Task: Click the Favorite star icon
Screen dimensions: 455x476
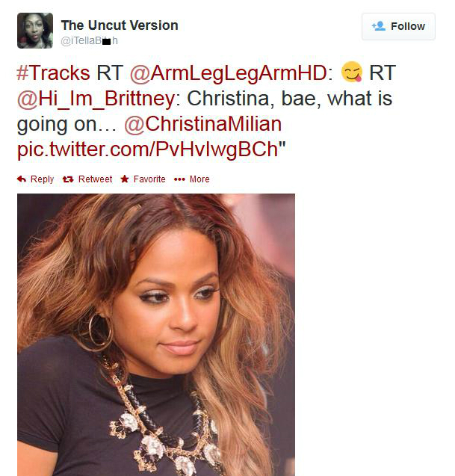Action: (x=125, y=179)
